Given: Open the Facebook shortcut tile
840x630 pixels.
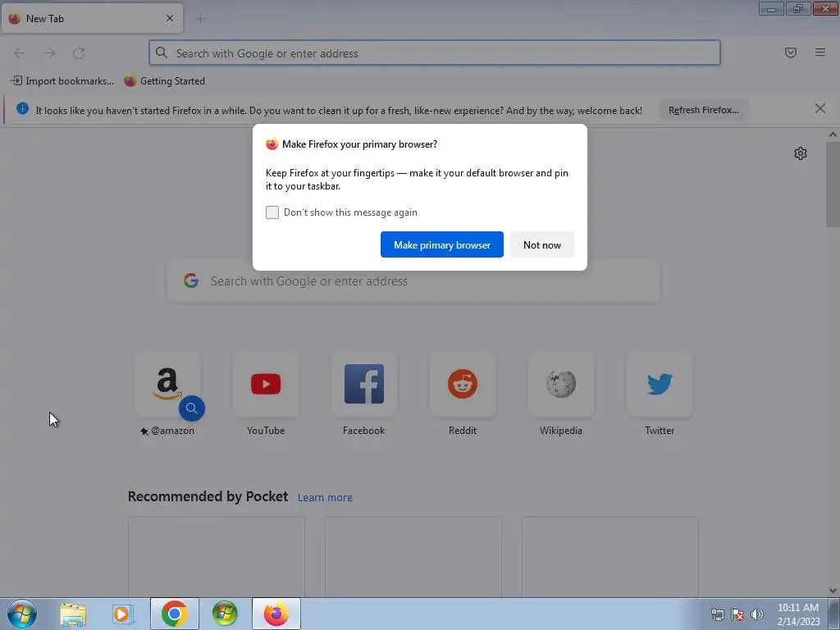Looking at the screenshot, I should [364, 384].
